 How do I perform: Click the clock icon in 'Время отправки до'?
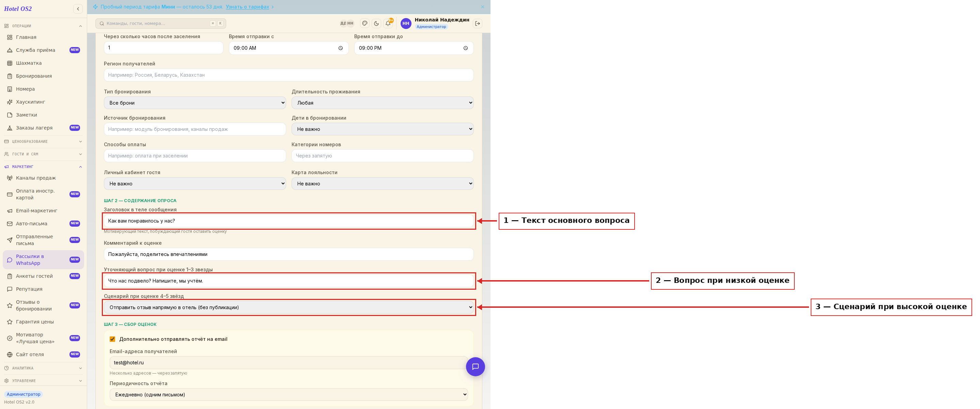[x=465, y=48]
